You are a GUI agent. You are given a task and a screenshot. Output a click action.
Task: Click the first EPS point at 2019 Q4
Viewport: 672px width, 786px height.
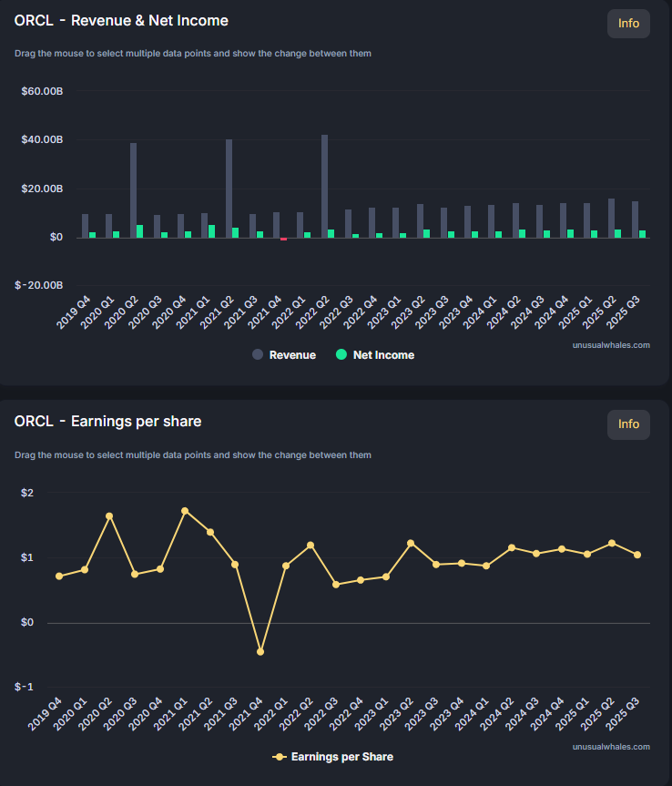click(x=59, y=576)
